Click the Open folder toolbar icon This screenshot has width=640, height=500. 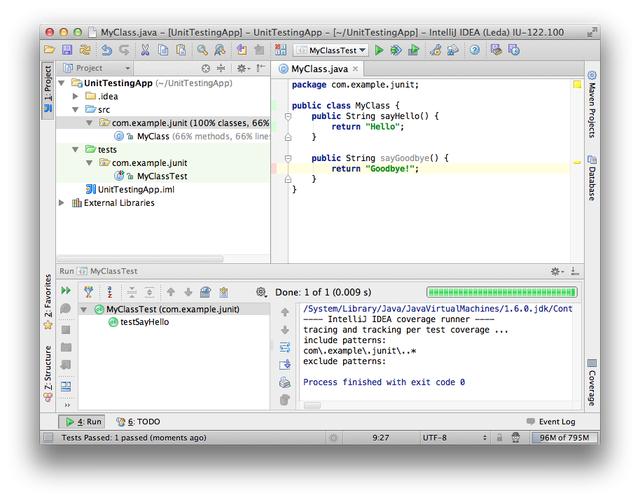click(49, 50)
